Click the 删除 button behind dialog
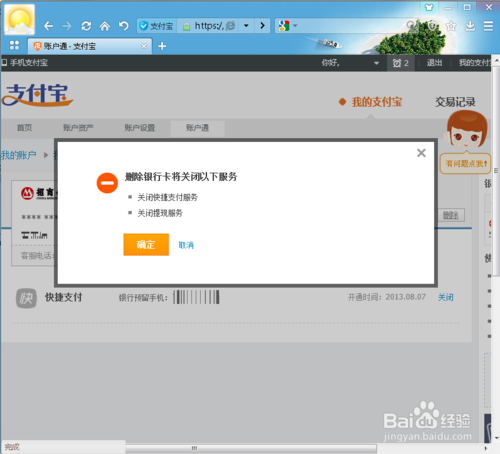Screen dimensions: 500x454 (451, 215)
